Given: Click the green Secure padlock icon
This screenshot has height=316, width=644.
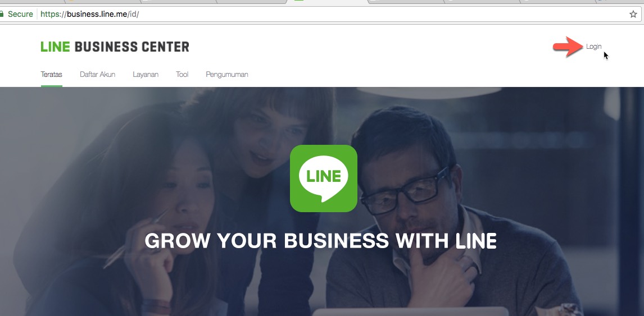Looking at the screenshot, I should click(x=2, y=14).
